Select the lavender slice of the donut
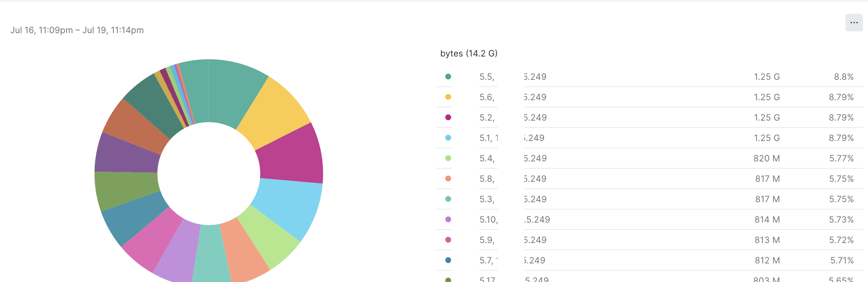 178,251
